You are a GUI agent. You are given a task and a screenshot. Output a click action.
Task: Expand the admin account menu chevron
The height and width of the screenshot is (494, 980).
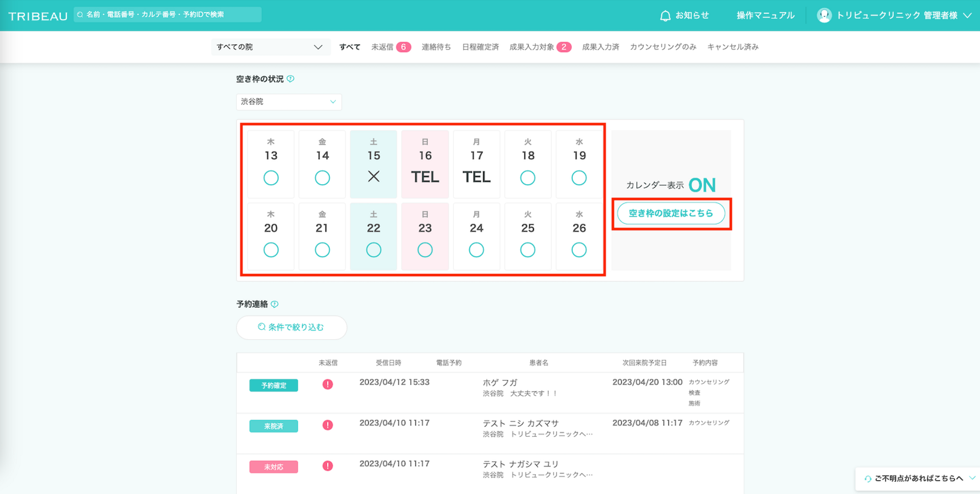(x=967, y=16)
